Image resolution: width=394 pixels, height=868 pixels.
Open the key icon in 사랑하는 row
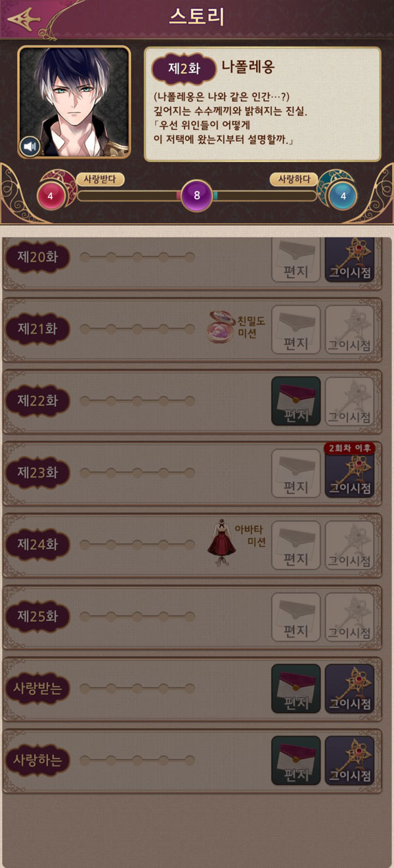[349, 760]
